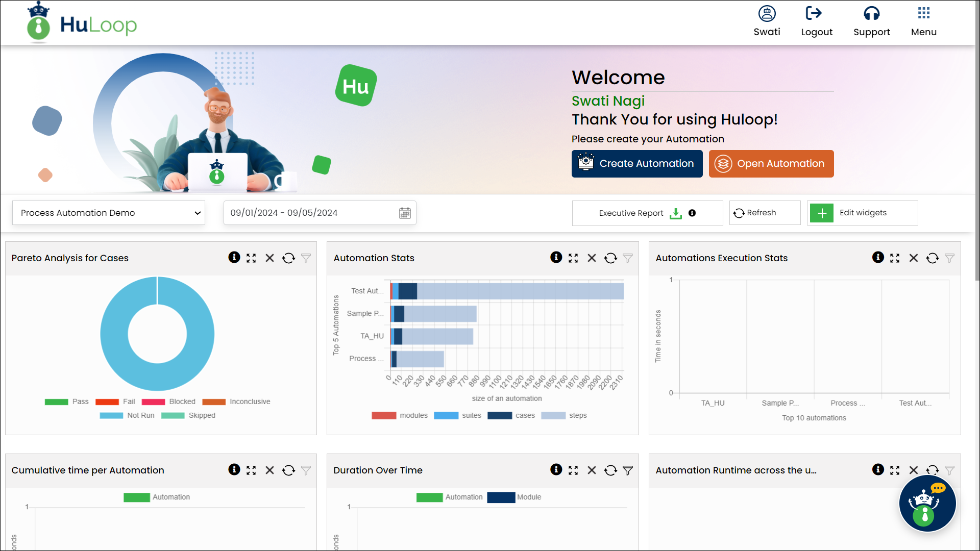Open the chatbot assistant bubble

(x=927, y=504)
